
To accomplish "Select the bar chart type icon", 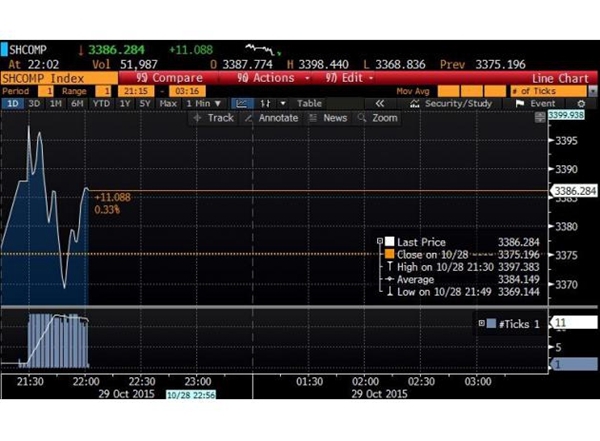I will pyautogui.click(x=265, y=103).
